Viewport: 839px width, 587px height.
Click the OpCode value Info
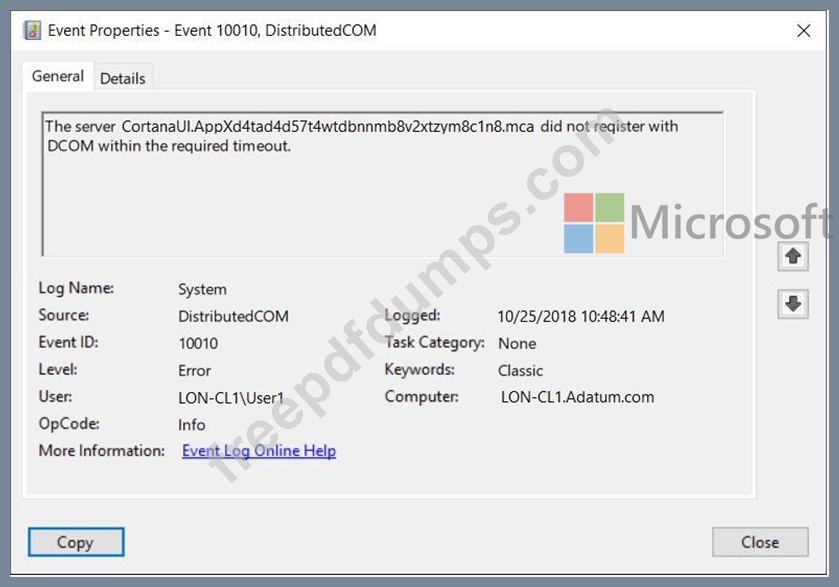[x=192, y=425]
